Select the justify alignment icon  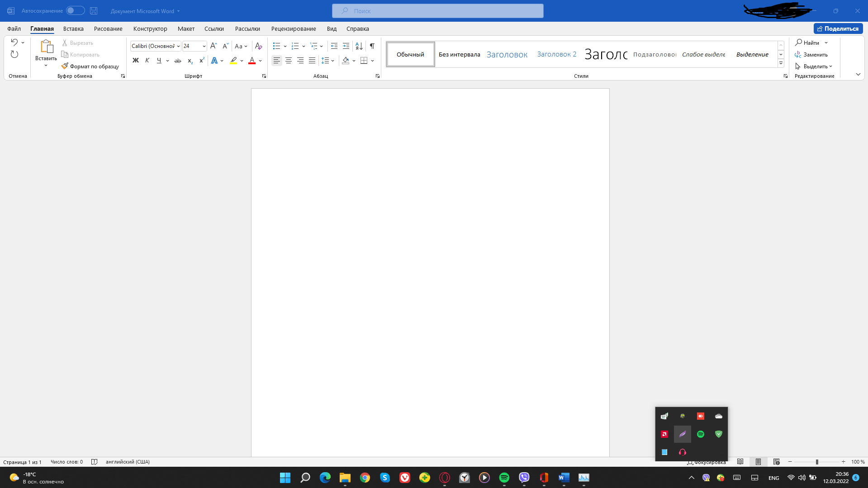[312, 61]
